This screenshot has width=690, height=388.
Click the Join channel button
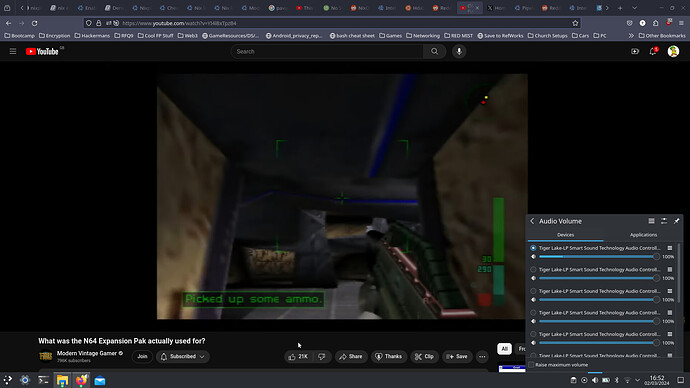coord(142,356)
